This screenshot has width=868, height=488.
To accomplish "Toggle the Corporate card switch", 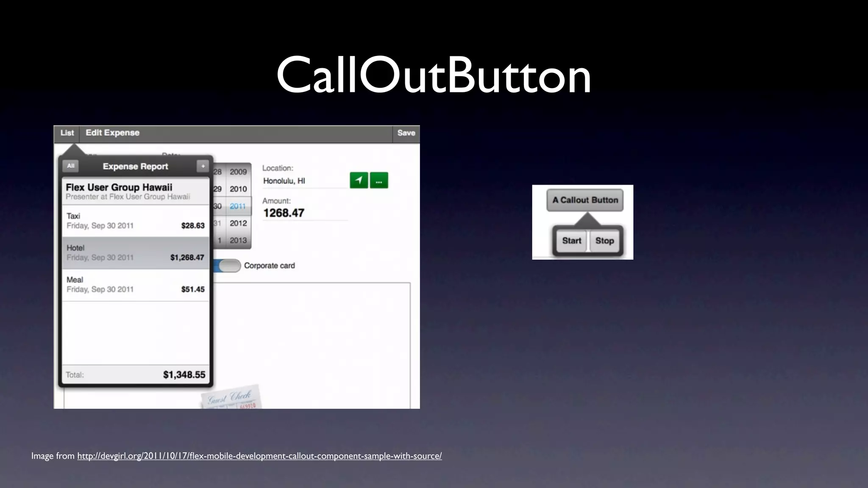I will click(227, 266).
